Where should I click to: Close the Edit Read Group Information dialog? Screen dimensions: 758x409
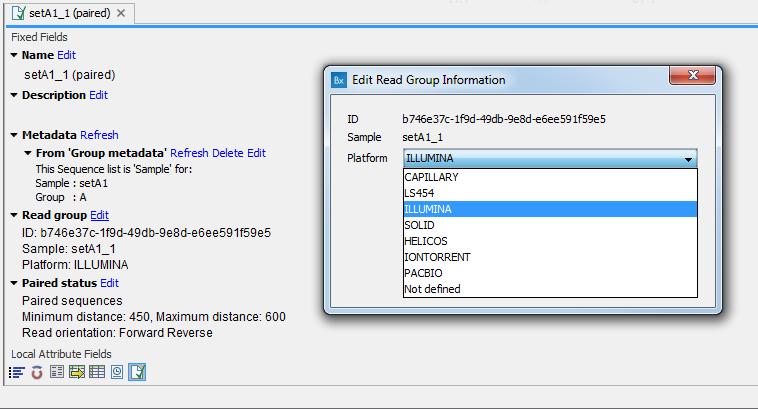[x=693, y=75]
